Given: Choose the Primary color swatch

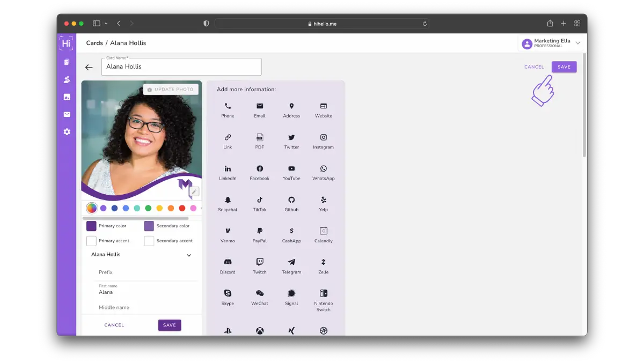Looking at the screenshot, I should click(x=91, y=226).
